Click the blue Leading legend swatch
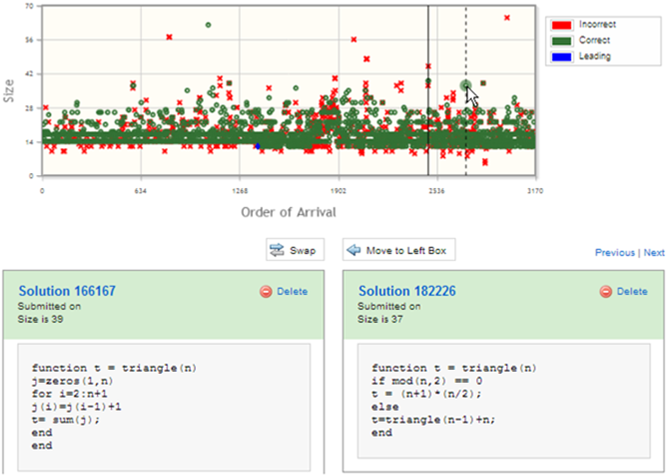The width and height of the screenshot is (669, 476). (x=562, y=57)
